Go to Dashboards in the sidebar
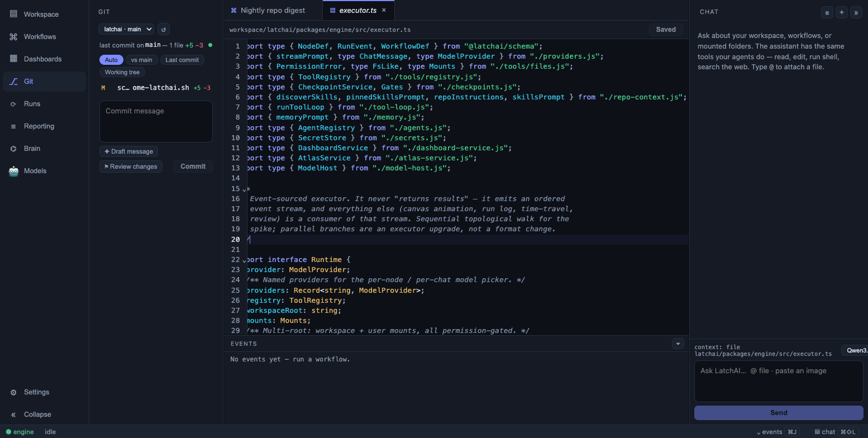This screenshot has height=438, width=868. [x=44, y=59]
